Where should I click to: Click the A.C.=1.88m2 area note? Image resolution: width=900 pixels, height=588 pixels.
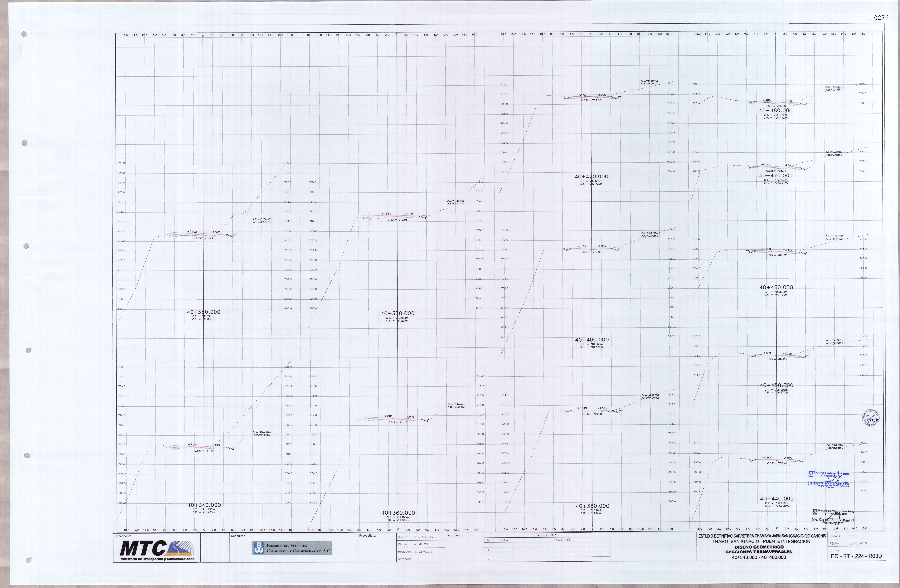455,201
